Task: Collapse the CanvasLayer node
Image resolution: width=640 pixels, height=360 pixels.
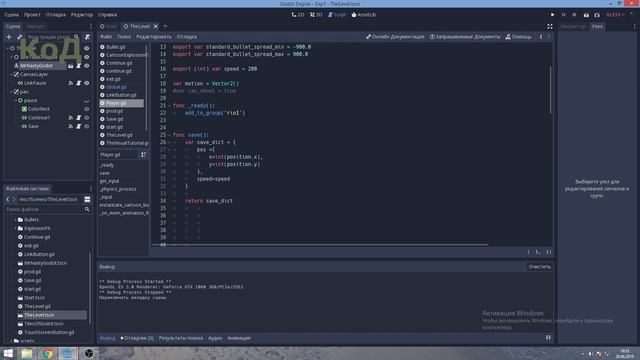Action: [x=11, y=74]
